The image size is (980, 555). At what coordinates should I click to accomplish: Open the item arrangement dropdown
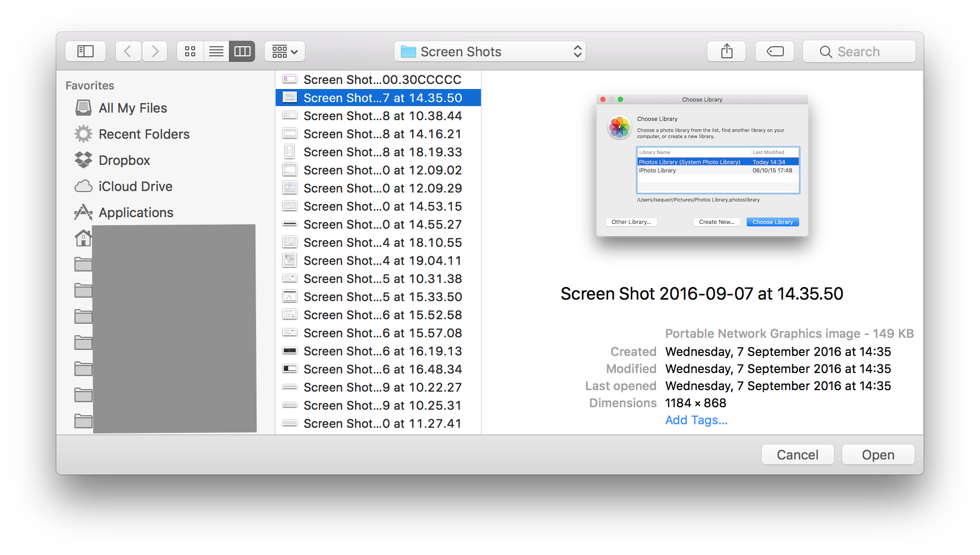(x=285, y=51)
